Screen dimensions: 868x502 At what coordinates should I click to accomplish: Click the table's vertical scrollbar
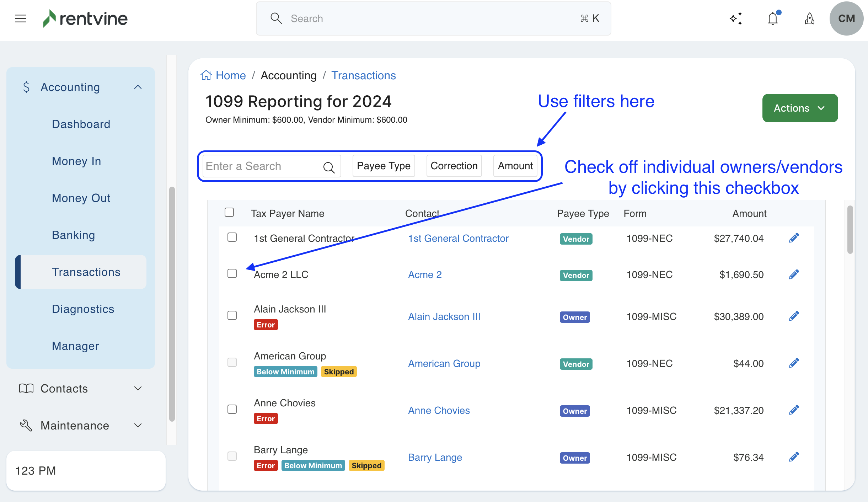[850, 230]
